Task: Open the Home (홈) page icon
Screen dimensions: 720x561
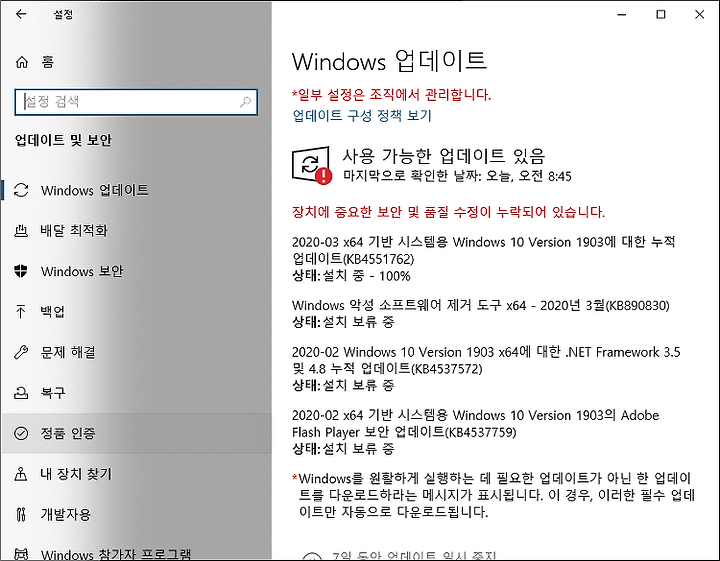Action: pyautogui.click(x=22, y=62)
